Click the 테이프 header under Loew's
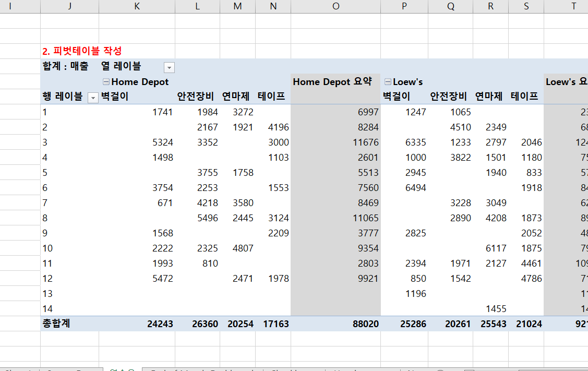Image resolution: width=588 pixels, height=371 pixels. pyautogui.click(x=524, y=97)
